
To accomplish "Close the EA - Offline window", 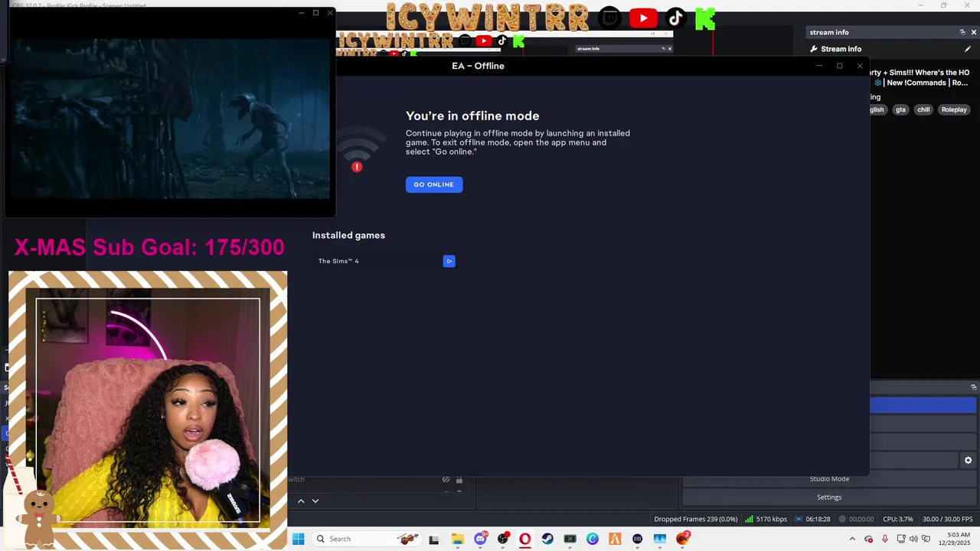I will pyautogui.click(x=860, y=66).
